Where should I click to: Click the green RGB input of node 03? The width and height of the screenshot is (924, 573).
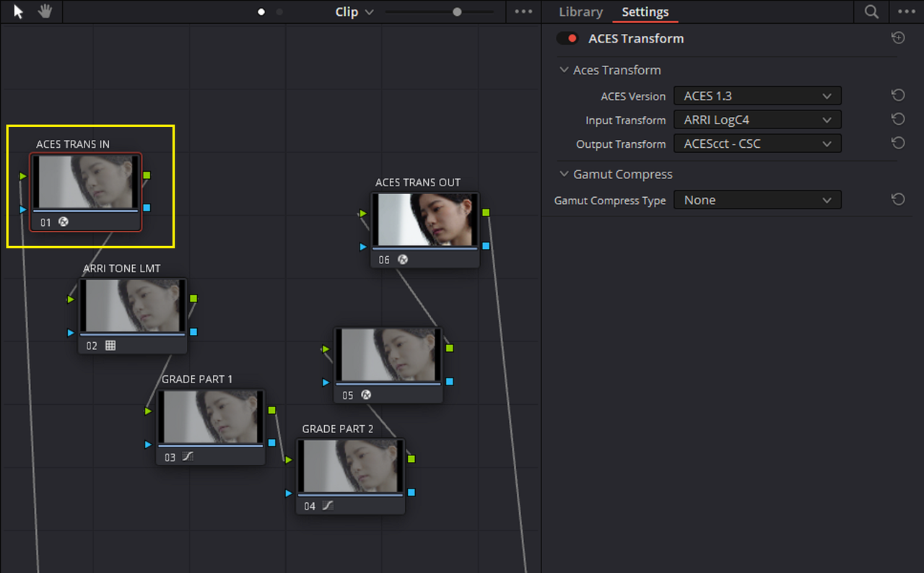pos(148,411)
